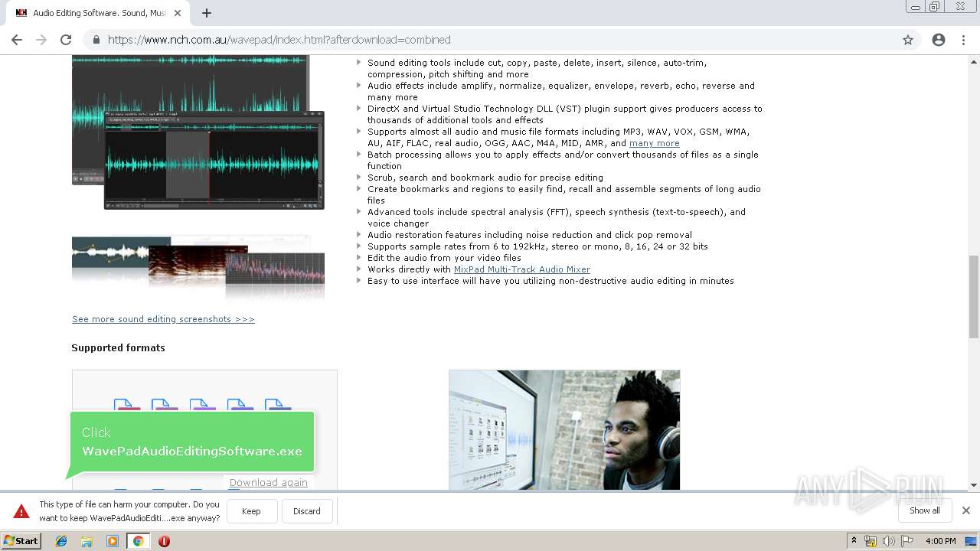Keep the WavePad exe download

(251, 511)
